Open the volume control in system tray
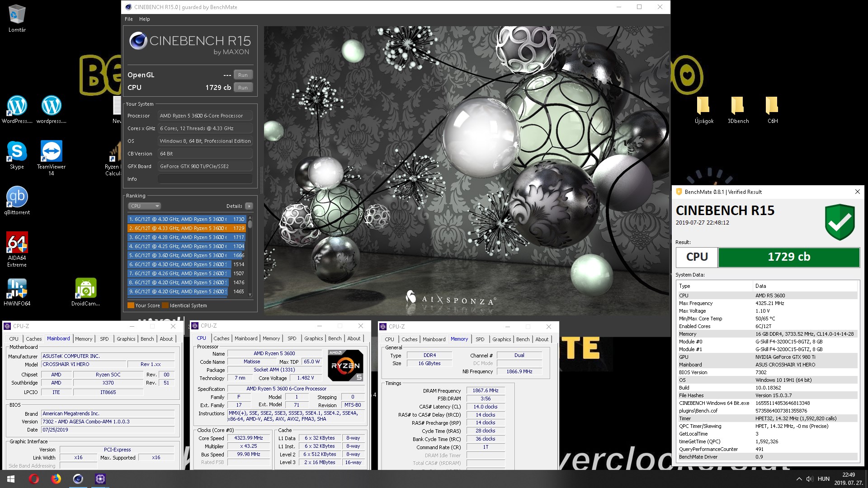Screen dimensions: 868x488 pyautogui.click(x=809, y=479)
